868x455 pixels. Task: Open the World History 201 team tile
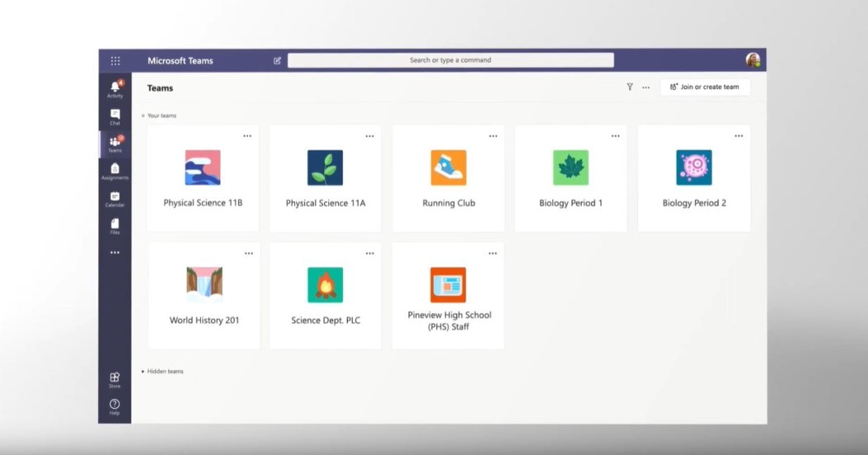tap(204, 296)
